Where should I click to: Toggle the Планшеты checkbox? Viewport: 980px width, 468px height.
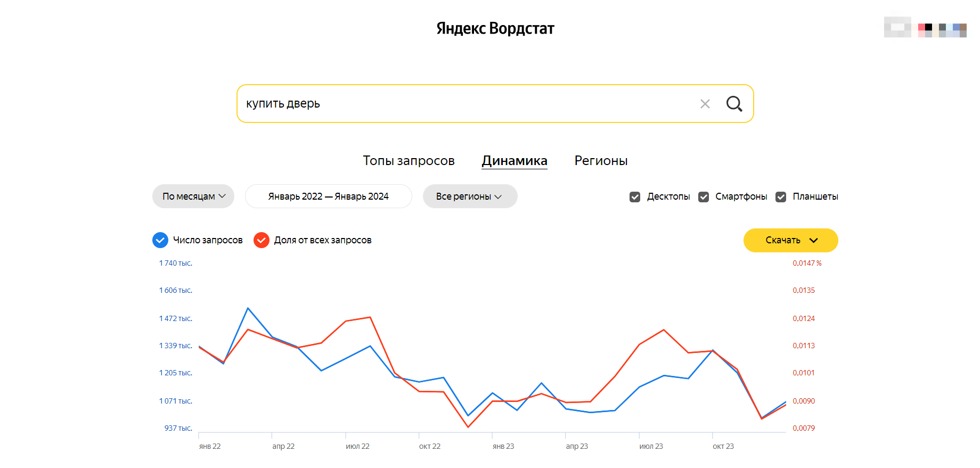(x=781, y=197)
